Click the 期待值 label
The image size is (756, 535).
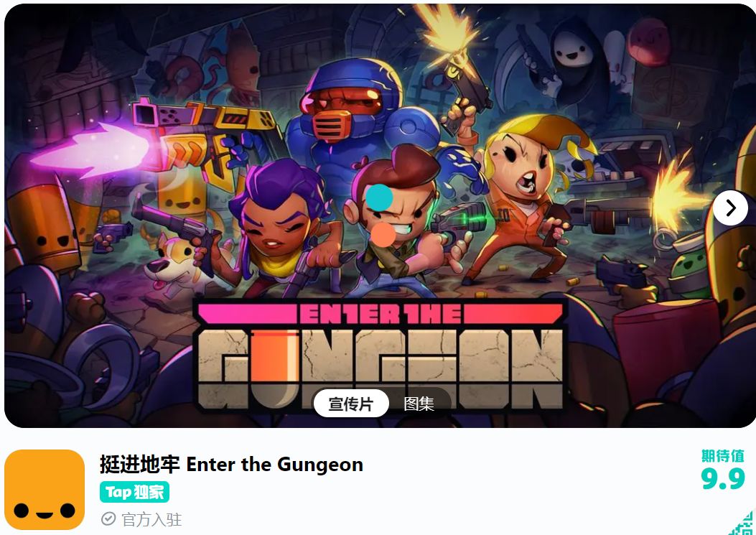[723, 455]
